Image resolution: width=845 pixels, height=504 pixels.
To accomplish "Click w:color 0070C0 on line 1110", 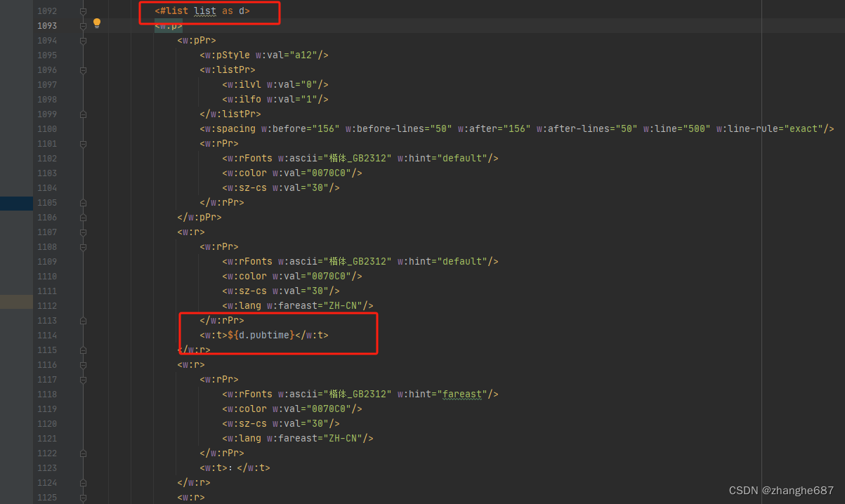I will (292, 277).
